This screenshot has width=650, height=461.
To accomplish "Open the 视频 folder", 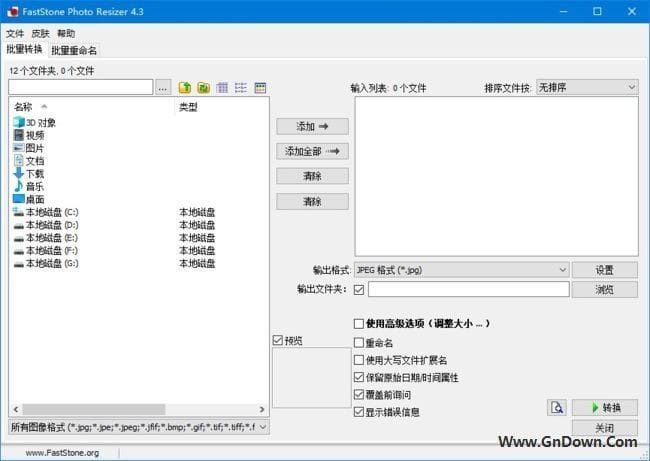I will 29,135.
